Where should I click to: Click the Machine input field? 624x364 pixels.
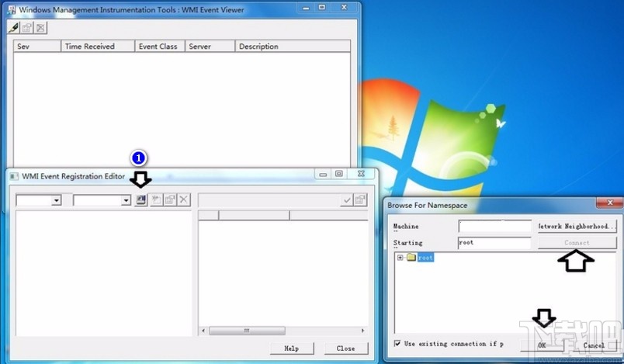494,226
